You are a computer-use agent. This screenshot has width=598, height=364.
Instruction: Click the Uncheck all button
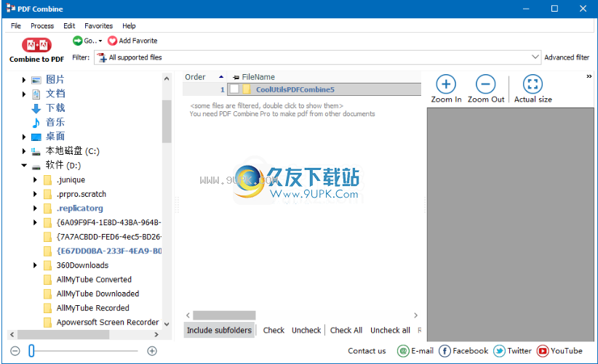click(x=390, y=330)
